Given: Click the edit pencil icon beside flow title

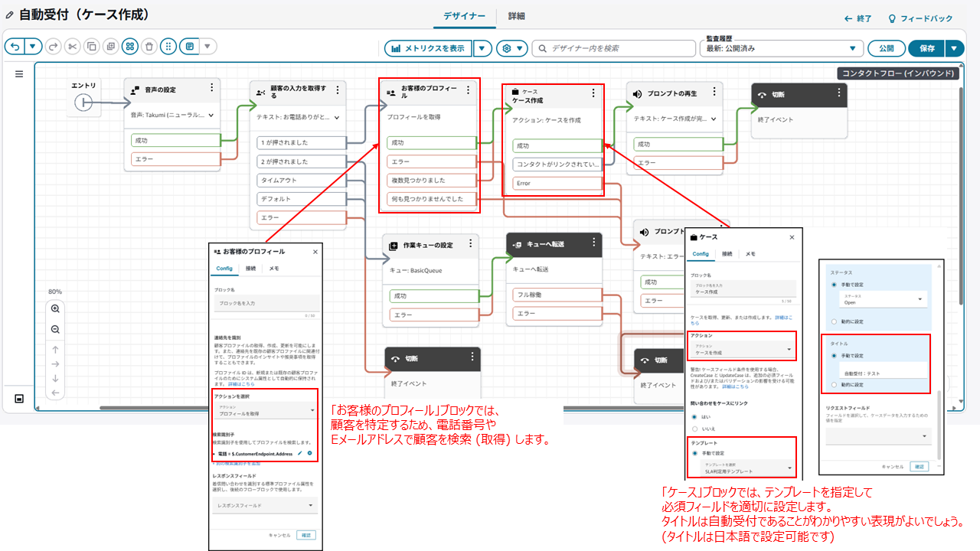Looking at the screenshot, I should 9,15.
